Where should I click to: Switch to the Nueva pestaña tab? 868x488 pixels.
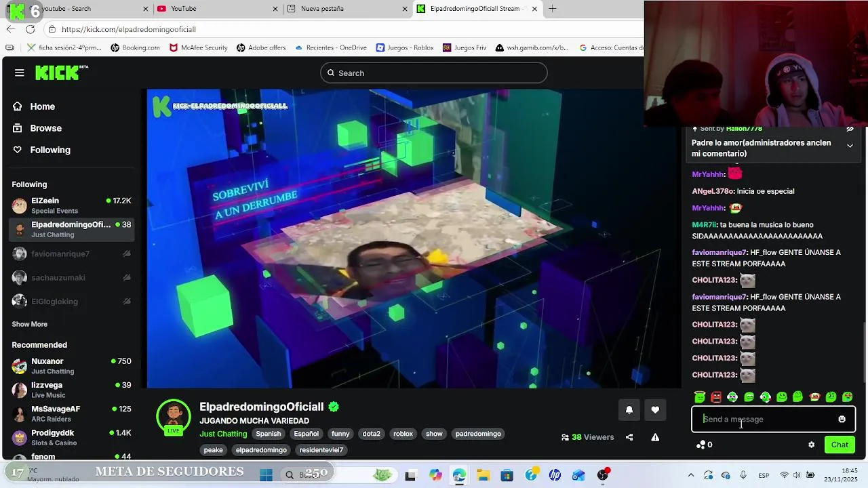pos(347,9)
